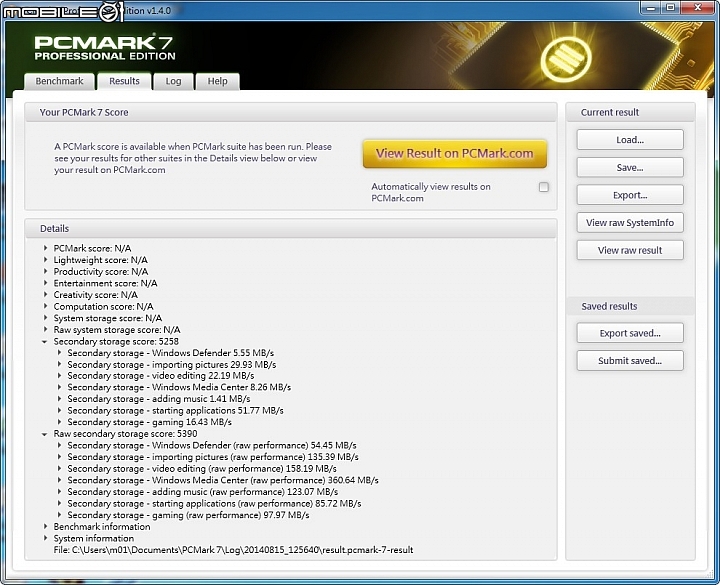Expand Windows Media Center 8.26 MB/s arrow
Viewport: 720px width, 585px height.
(59, 387)
